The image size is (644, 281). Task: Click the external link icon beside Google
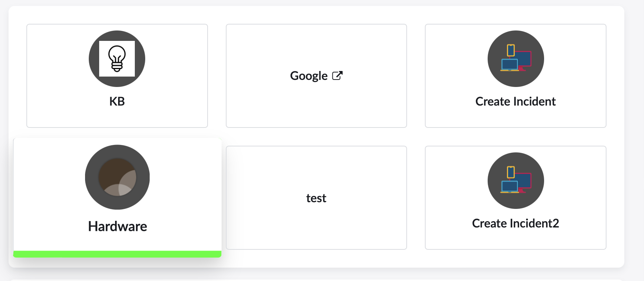point(337,75)
